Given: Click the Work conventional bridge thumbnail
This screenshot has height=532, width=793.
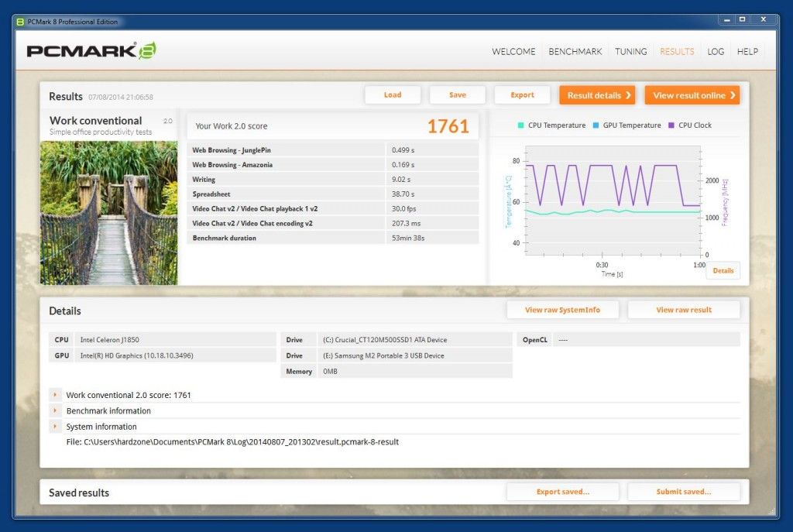Looking at the screenshot, I should pyautogui.click(x=108, y=213).
